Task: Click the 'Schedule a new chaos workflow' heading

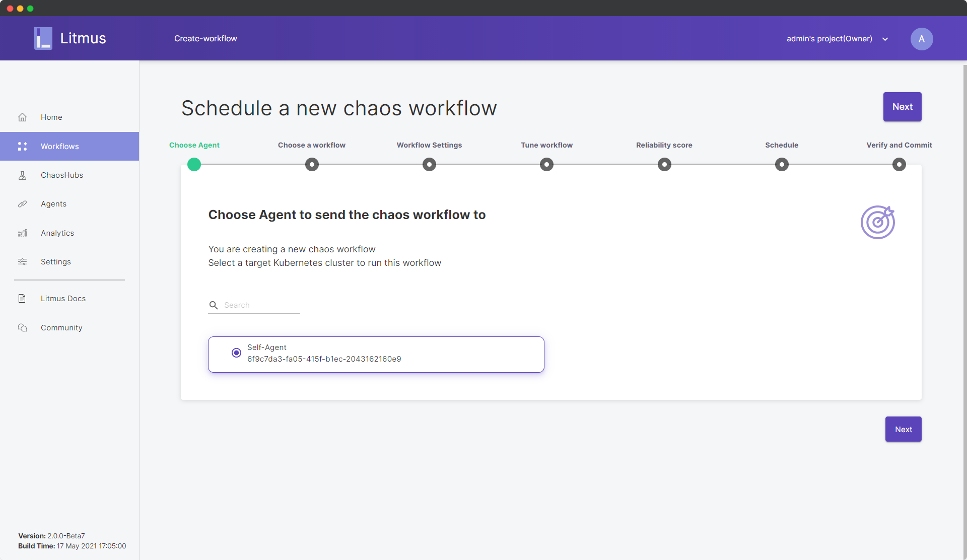Action: (x=339, y=108)
